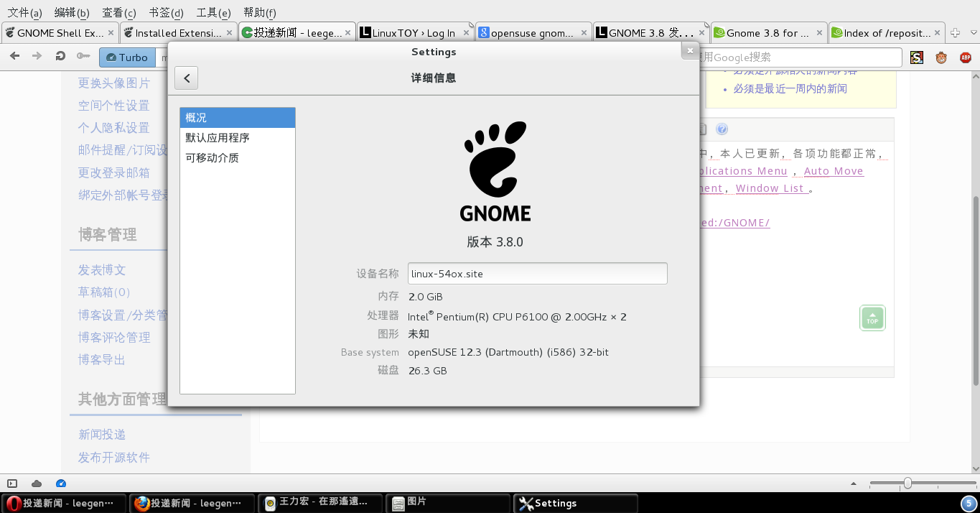Open 发布开源软件 link
The image size is (980, 513).
114,458
